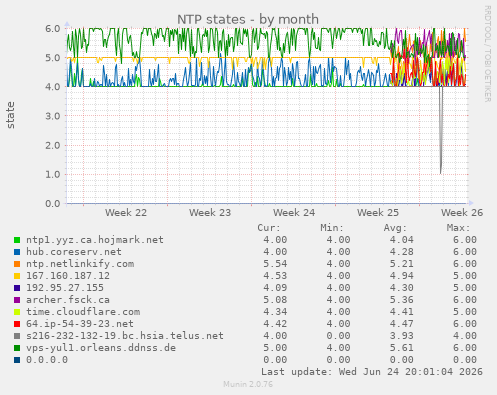Viewport: 497px width, 395px height.
Task: Select legend label 64.ip-54-39-23.net
Action: (80, 324)
